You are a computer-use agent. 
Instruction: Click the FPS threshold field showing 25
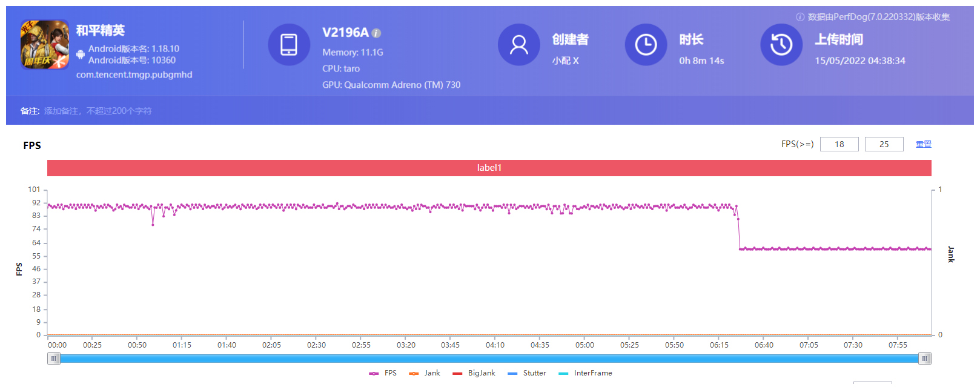pos(884,144)
